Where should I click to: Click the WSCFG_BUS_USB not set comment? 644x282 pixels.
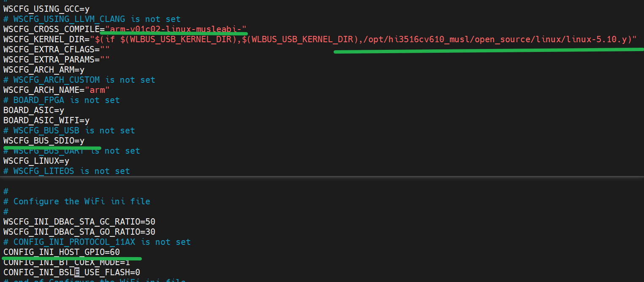coord(69,130)
